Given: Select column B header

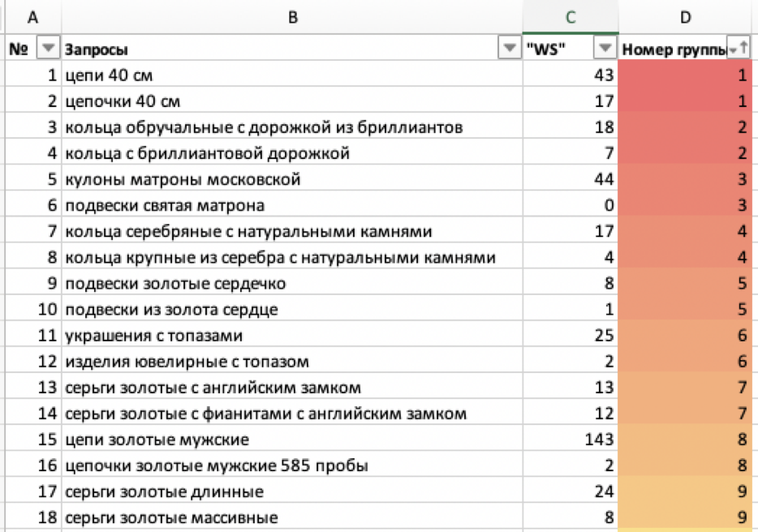Looking at the screenshot, I should tap(292, 17).
